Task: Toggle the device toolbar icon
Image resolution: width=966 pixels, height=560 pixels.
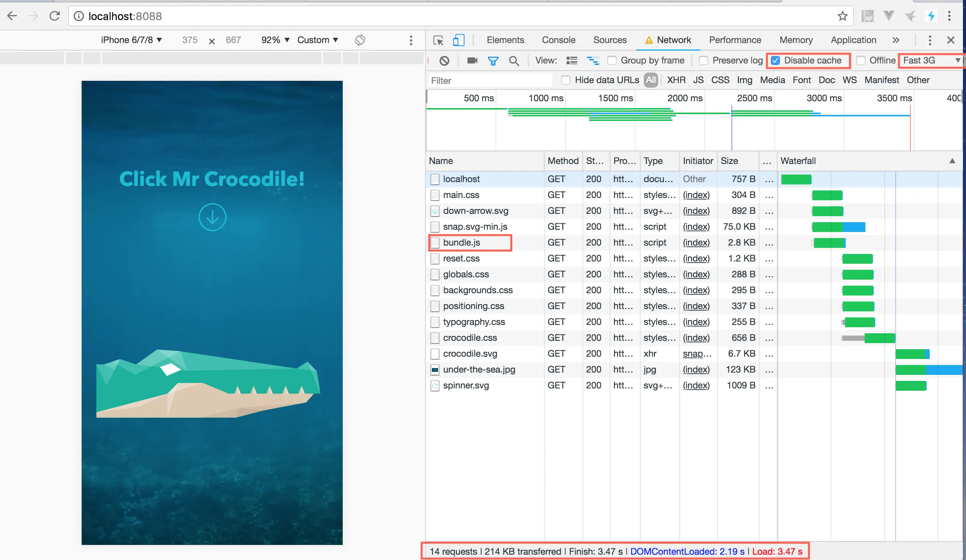Action: coord(458,40)
